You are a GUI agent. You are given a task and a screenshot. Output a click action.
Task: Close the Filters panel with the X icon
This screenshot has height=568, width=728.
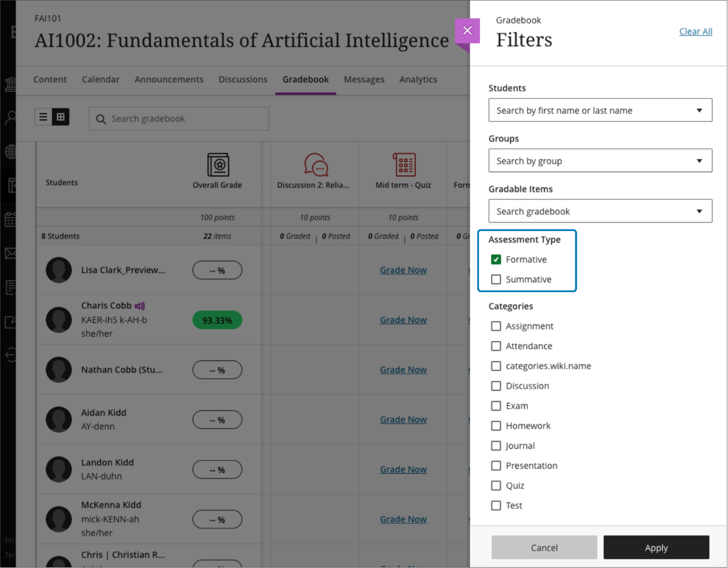point(467,31)
